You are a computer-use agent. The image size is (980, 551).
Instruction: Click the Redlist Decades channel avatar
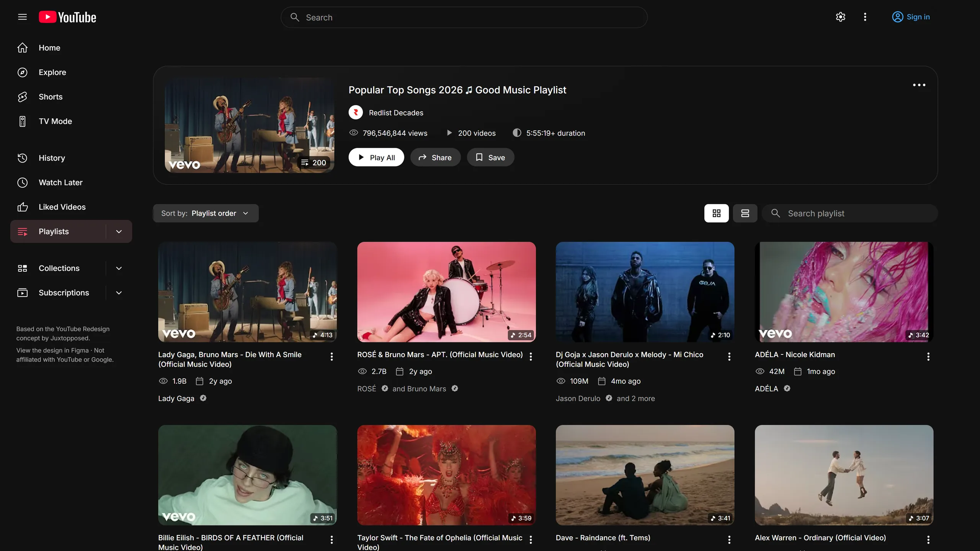click(x=356, y=112)
